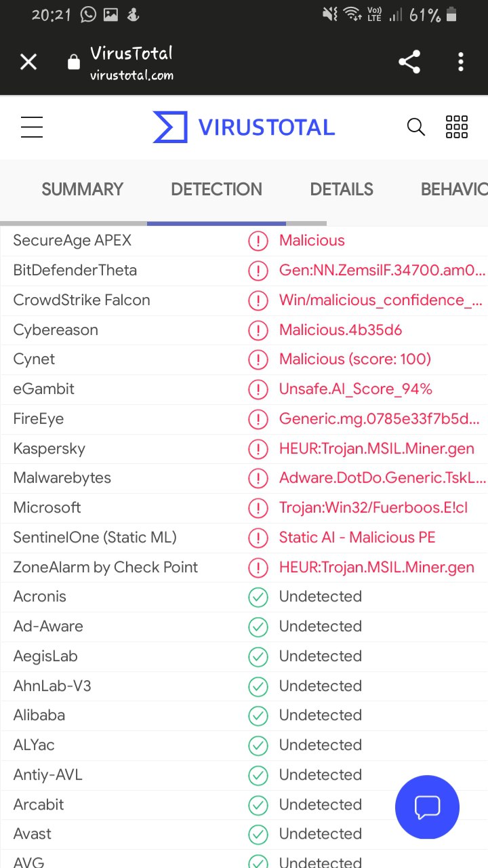Viewport: 488px width, 868px height.
Task: Tap the padlock site security icon
Action: coord(74,63)
